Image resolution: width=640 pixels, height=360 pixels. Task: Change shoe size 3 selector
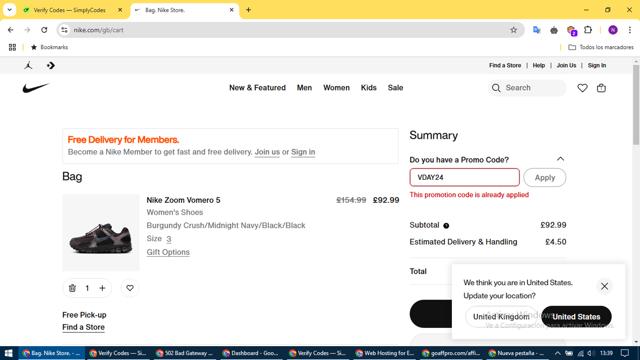click(x=169, y=239)
